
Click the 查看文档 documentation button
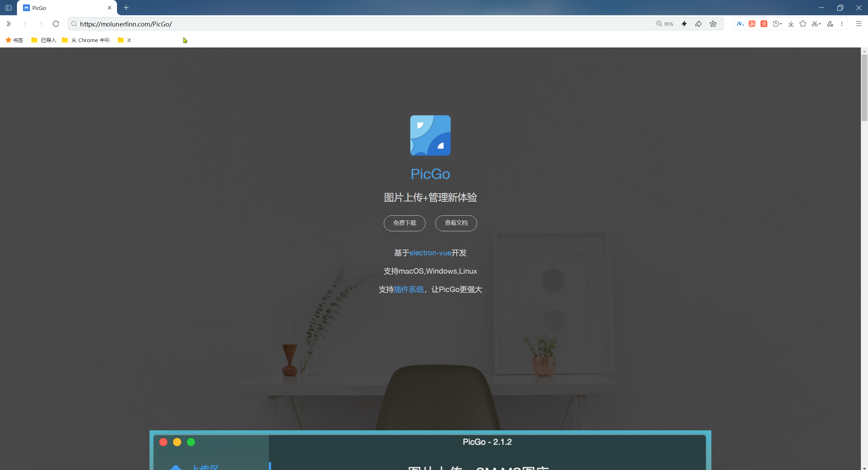point(456,223)
